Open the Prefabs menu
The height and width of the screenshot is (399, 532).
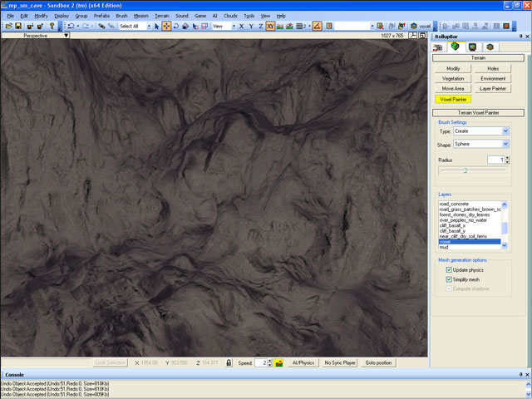click(101, 16)
